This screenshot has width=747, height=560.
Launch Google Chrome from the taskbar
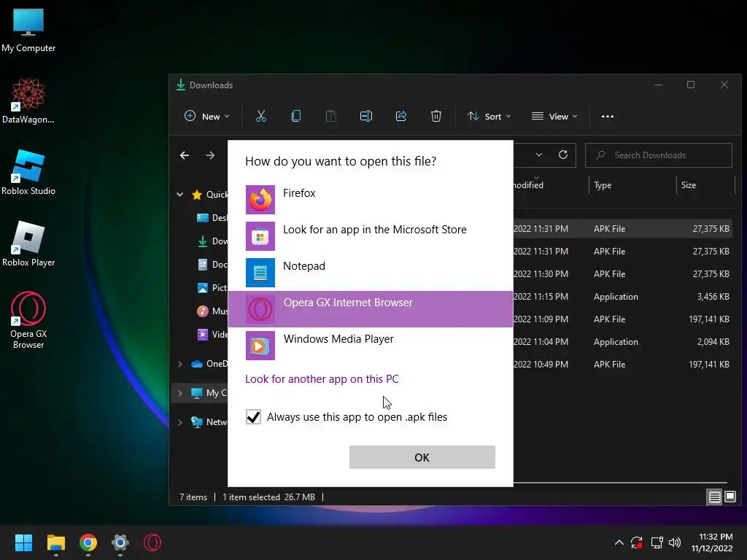tap(88, 542)
